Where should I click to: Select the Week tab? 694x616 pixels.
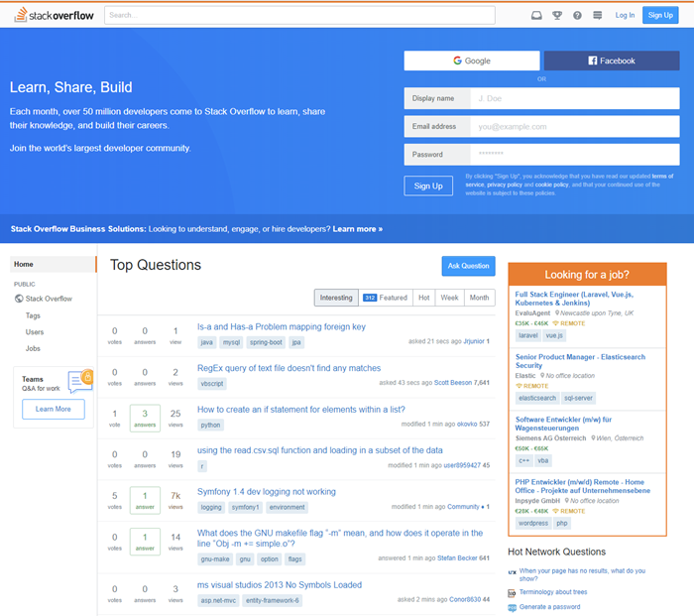tap(449, 298)
